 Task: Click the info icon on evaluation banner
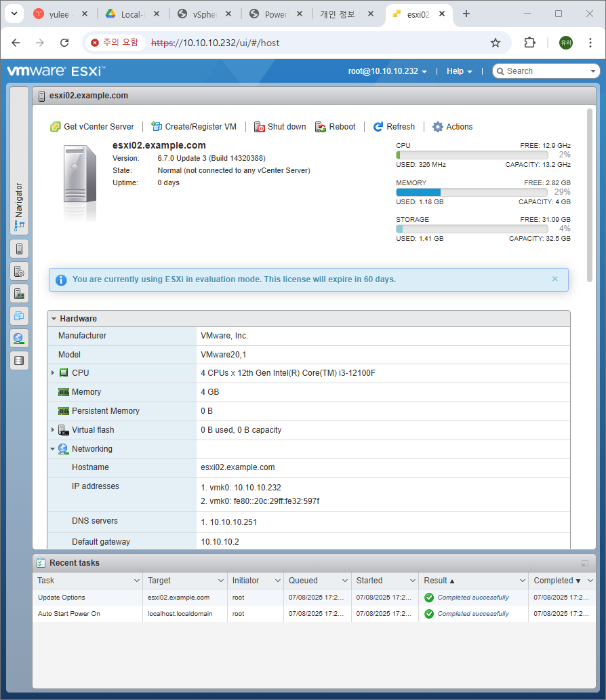tap(61, 280)
